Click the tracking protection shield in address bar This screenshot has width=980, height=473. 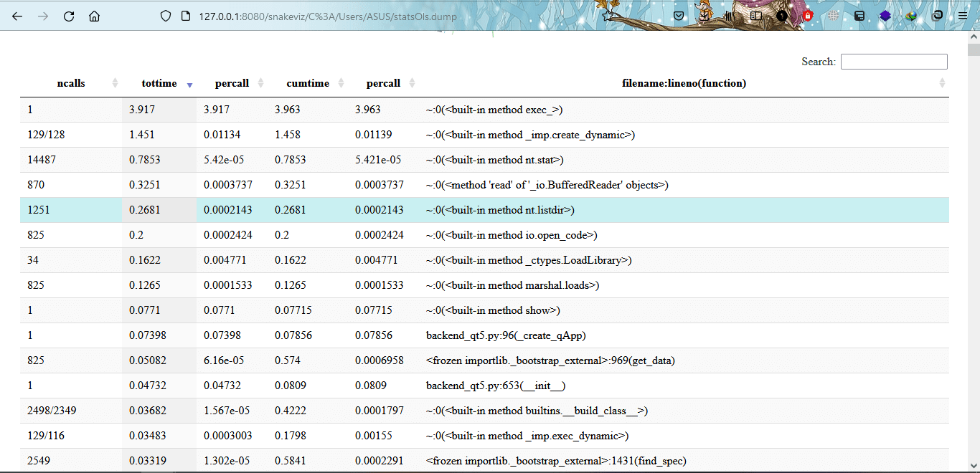(166, 15)
